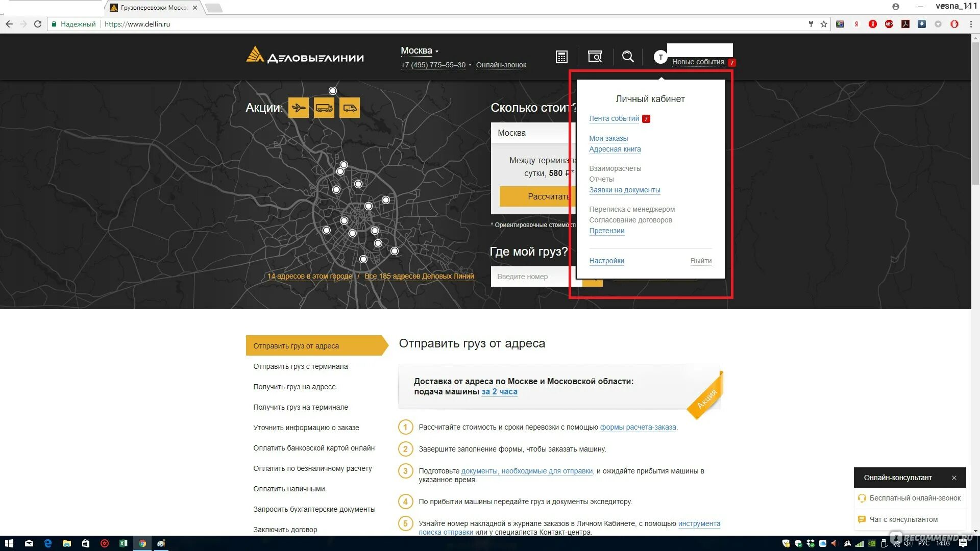
Task: Click the airplane shipment promo icon
Action: 299,107
